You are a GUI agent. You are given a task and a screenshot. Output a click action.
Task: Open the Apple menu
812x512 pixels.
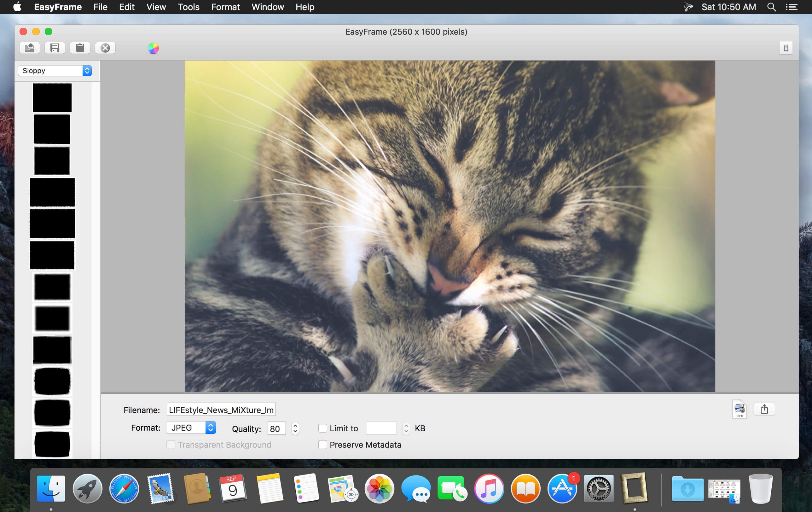(x=17, y=7)
